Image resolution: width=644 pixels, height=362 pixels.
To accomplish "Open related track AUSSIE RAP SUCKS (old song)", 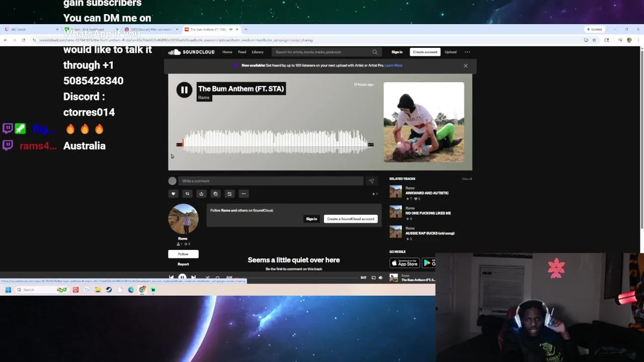I will tap(430, 233).
